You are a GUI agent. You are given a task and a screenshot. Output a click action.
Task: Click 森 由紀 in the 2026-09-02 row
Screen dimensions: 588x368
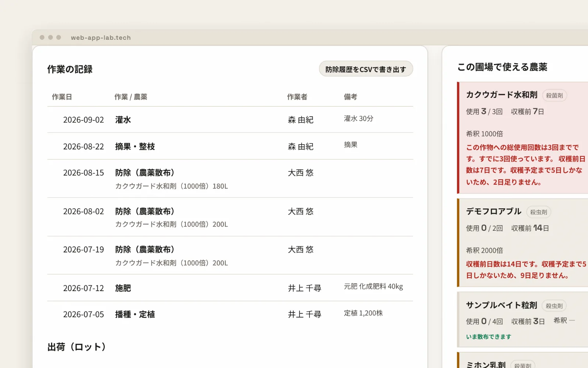click(301, 120)
